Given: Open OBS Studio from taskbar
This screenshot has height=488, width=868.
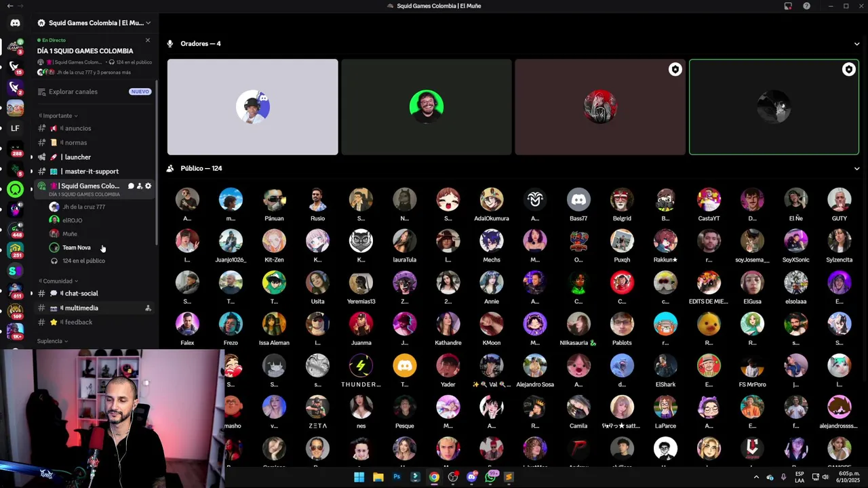Looking at the screenshot, I should 453,477.
